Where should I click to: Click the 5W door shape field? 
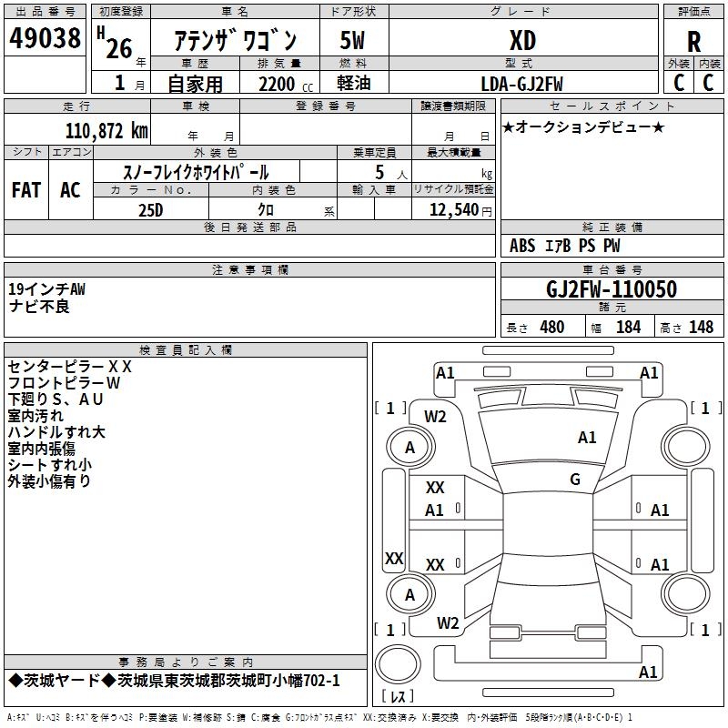click(354, 40)
